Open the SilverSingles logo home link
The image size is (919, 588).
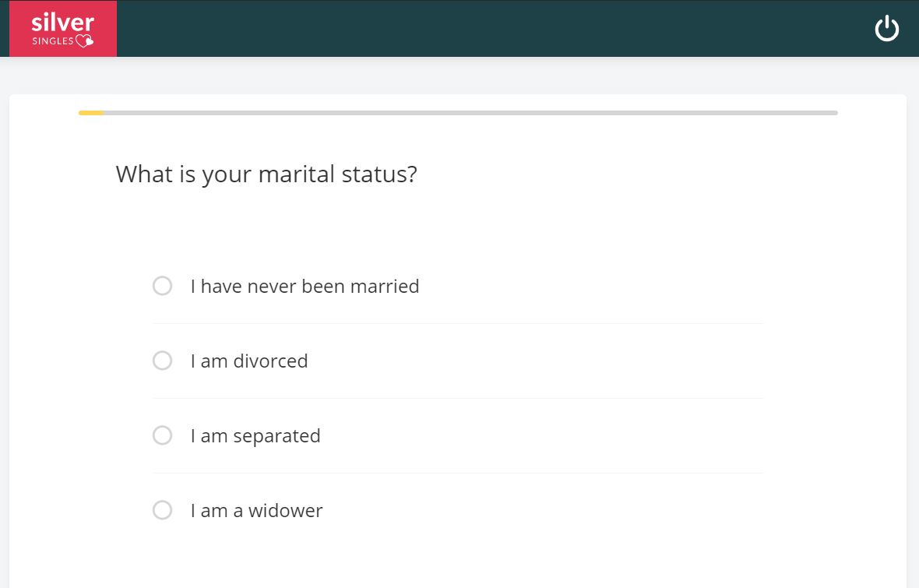pos(63,29)
